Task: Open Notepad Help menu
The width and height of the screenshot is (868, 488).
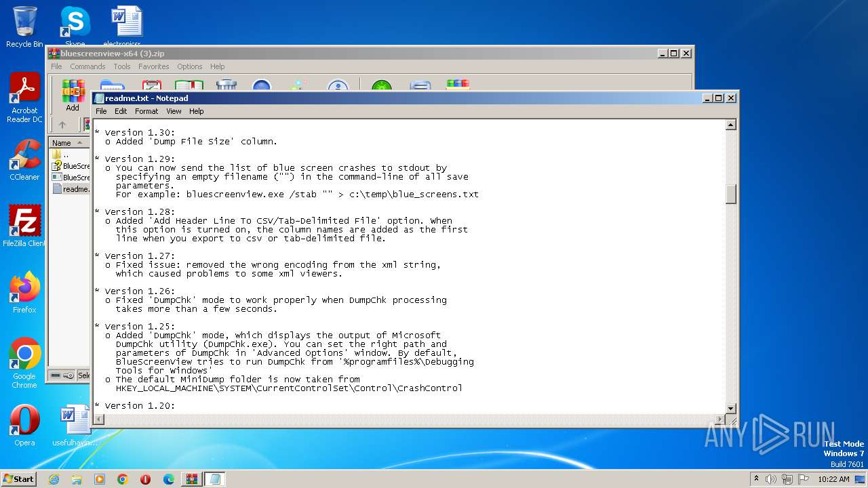Action: coord(196,111)
